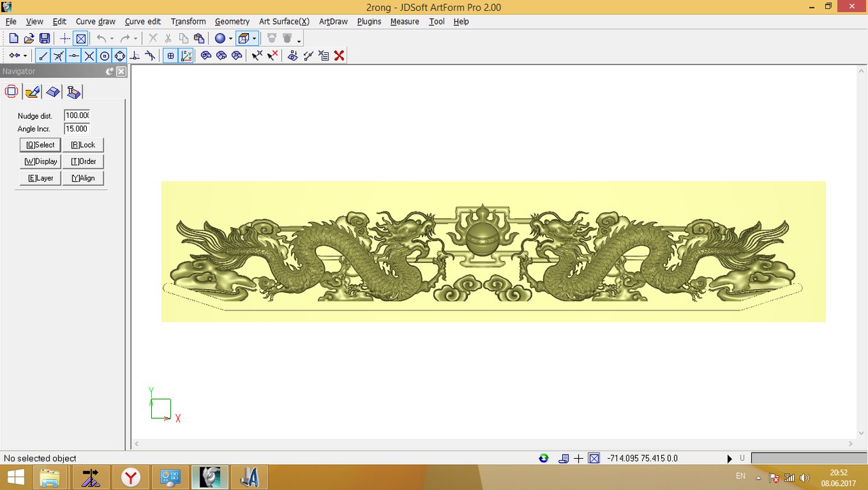Select the circle center snap icon
868x490 pixels.
pyautogui.click(x=104, y=56)
